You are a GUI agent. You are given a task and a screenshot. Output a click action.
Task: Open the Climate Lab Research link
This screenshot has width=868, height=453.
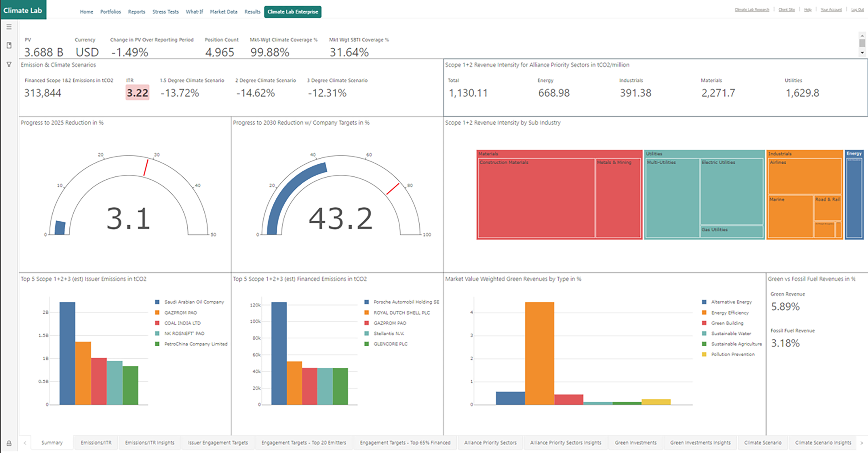point(752,10)
